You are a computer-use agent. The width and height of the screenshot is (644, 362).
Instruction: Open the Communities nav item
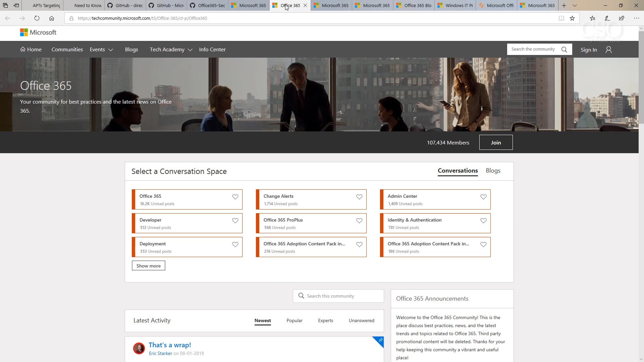pyautogui.click(x=67, y=50)
